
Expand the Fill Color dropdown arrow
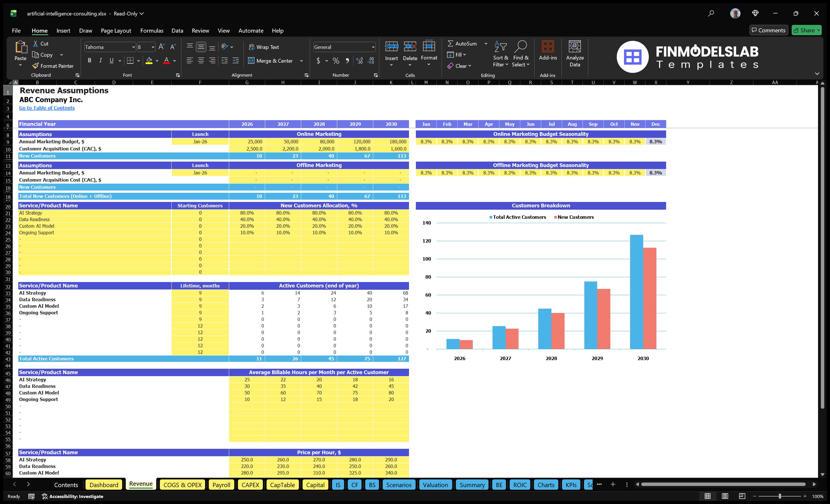tap(157, 61)
